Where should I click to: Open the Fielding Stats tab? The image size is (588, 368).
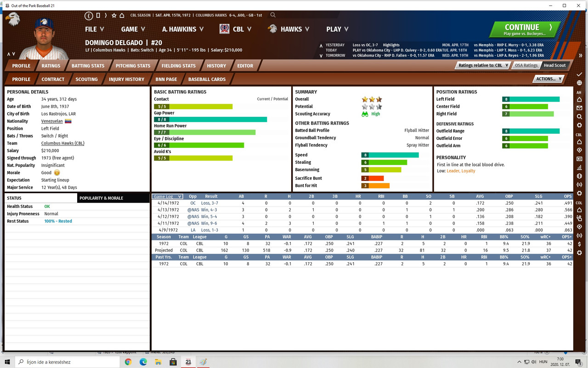(x=179, y=66)
